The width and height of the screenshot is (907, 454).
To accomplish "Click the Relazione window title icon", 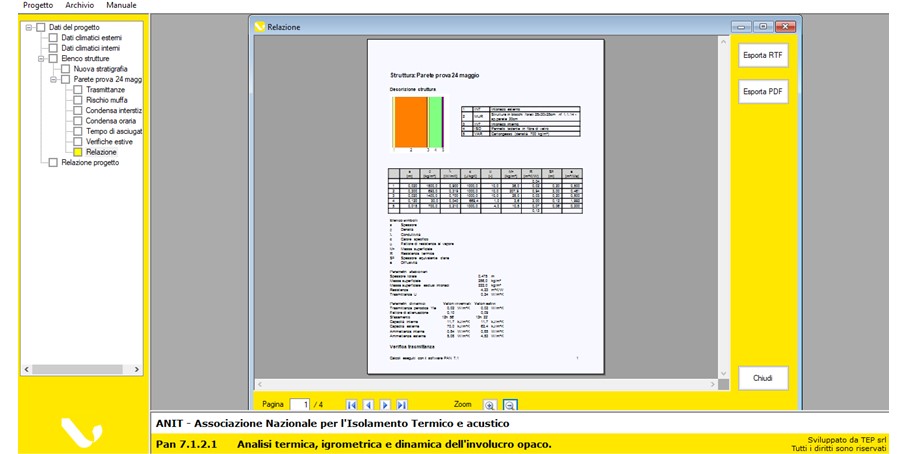I will [260, 27].
